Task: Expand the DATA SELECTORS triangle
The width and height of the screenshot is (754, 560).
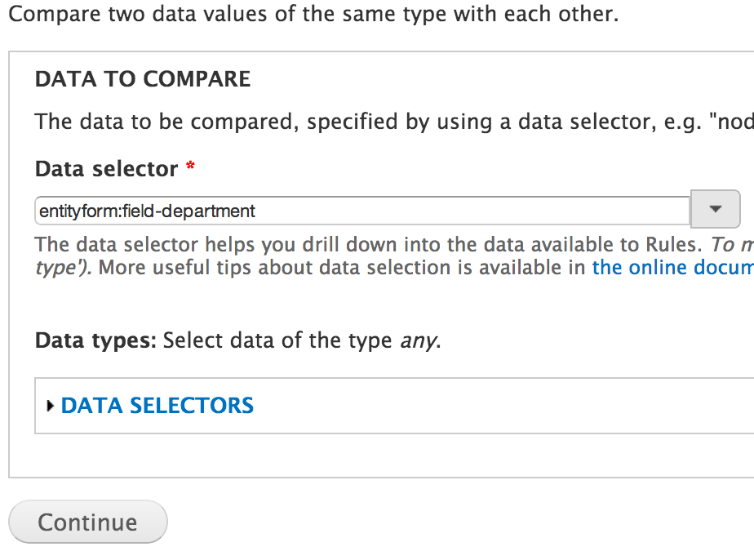Action: (51, 406)
